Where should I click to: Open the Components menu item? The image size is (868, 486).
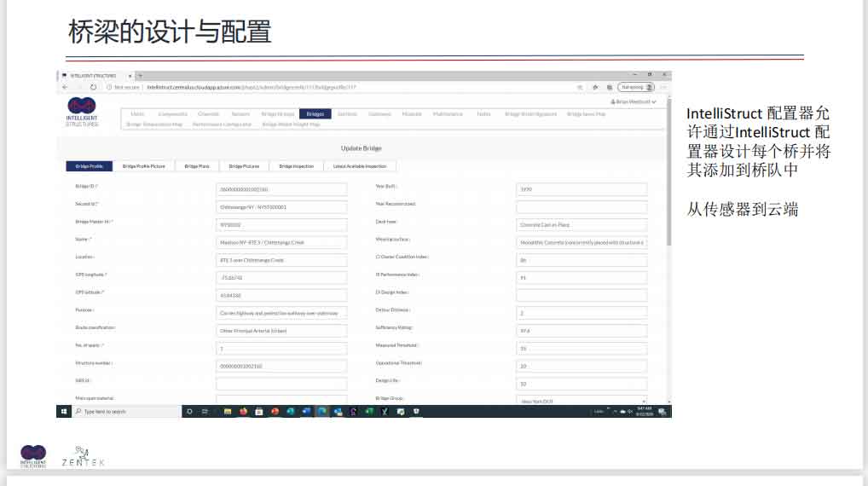(173, 113)
